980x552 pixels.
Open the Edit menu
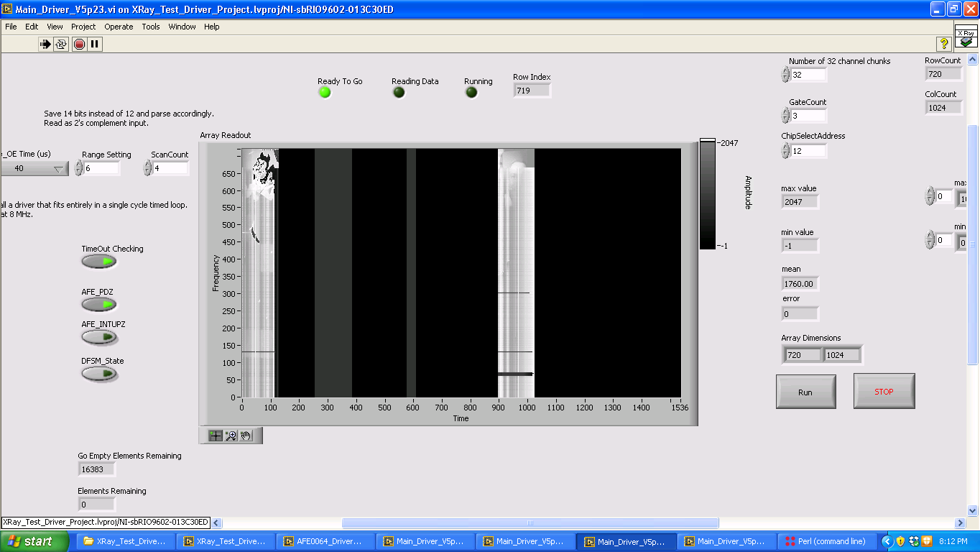32,27
